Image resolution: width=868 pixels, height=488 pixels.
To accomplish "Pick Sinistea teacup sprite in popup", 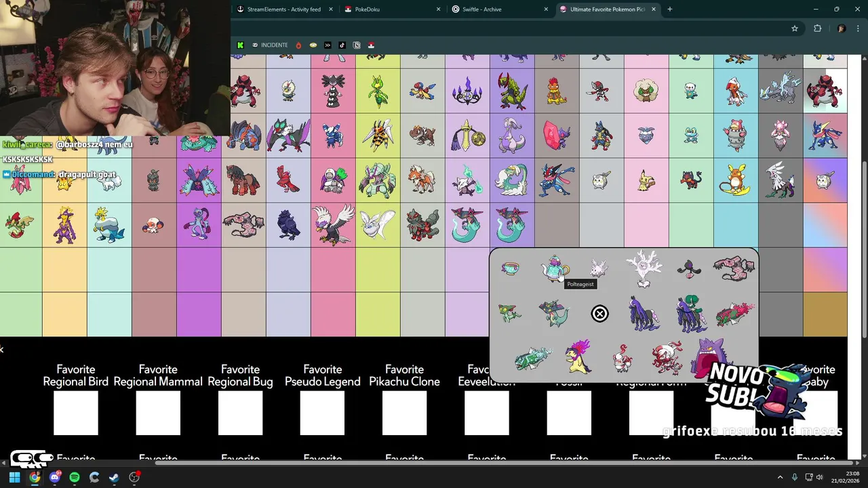I will [x=511, y=269].
